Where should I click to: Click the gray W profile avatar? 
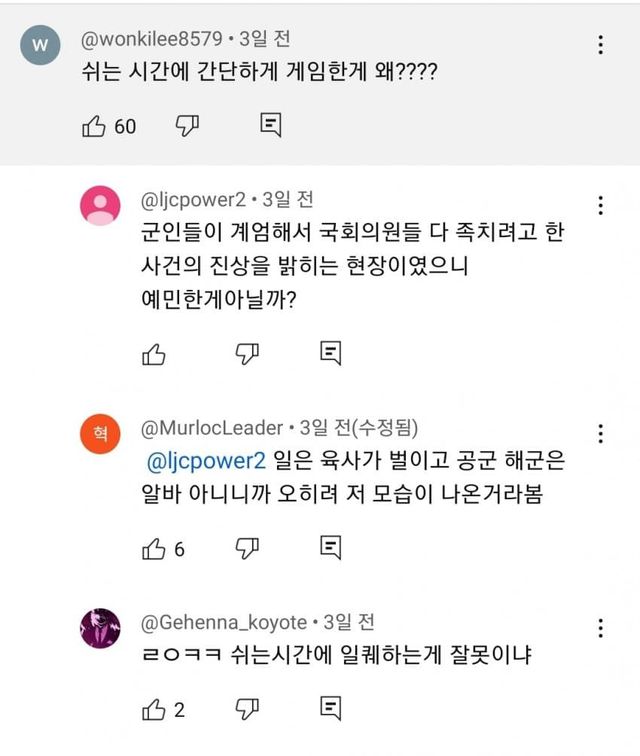pyautogui.click(x=40, y=45)
